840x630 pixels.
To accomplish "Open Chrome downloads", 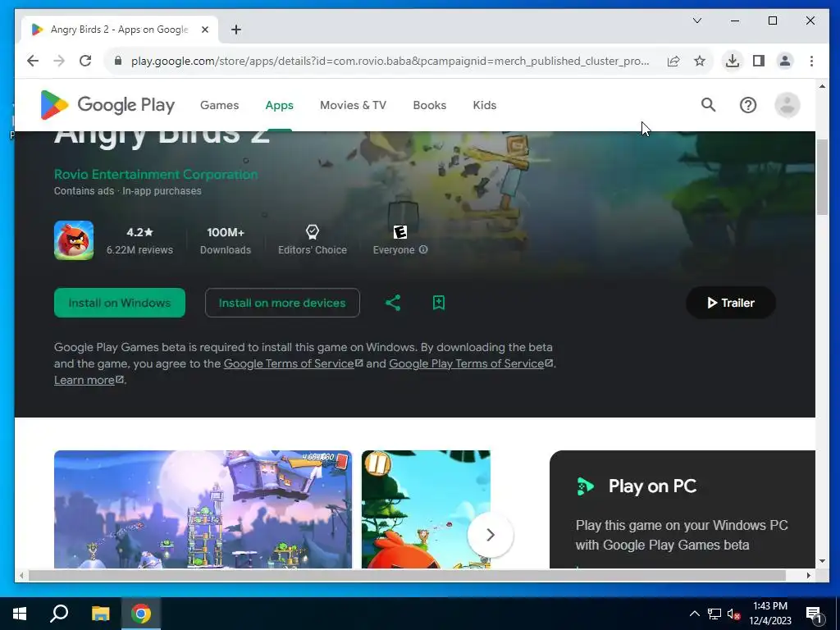I will (733, 61).
